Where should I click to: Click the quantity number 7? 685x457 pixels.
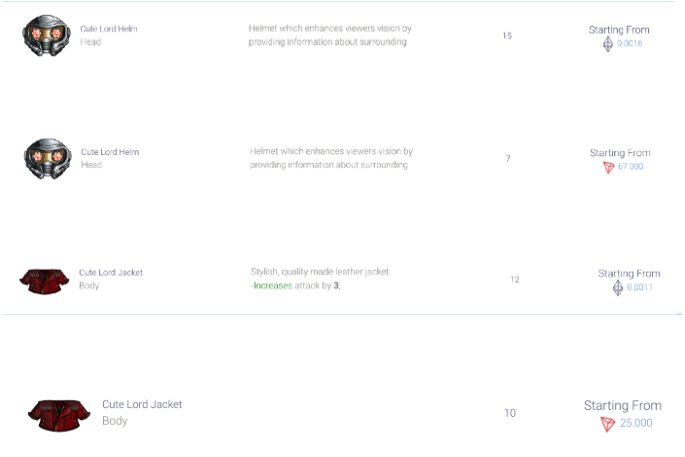(508, 159)
